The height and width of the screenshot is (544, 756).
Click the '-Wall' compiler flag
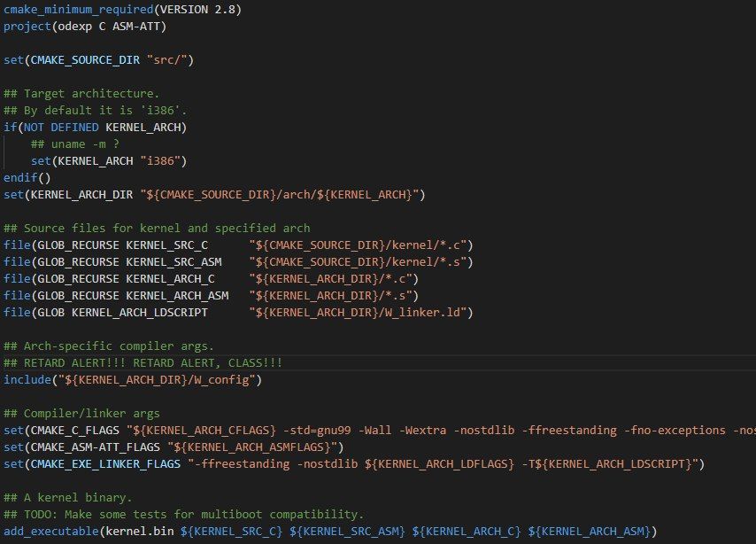[x=374, y=431]
